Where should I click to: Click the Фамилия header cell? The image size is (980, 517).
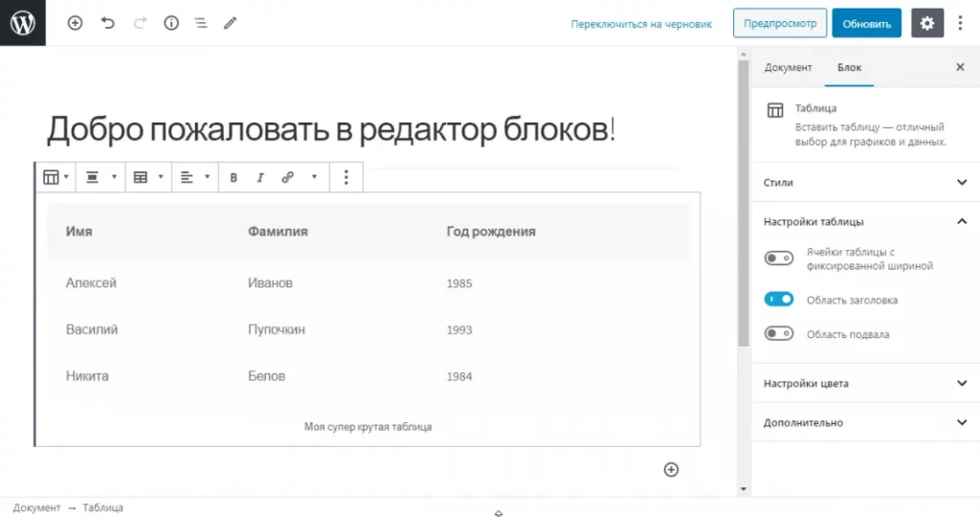pyautogui.click(x=278, y=232)
